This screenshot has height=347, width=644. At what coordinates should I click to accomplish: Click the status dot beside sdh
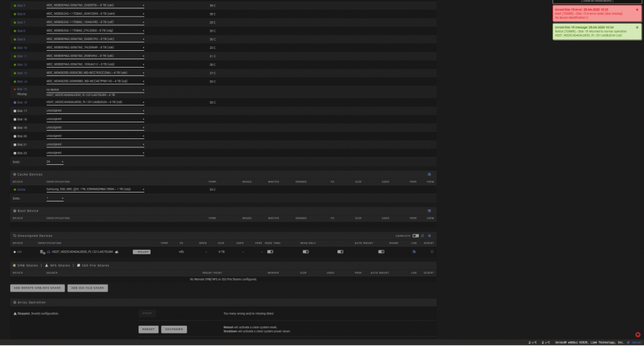[15, 252]
